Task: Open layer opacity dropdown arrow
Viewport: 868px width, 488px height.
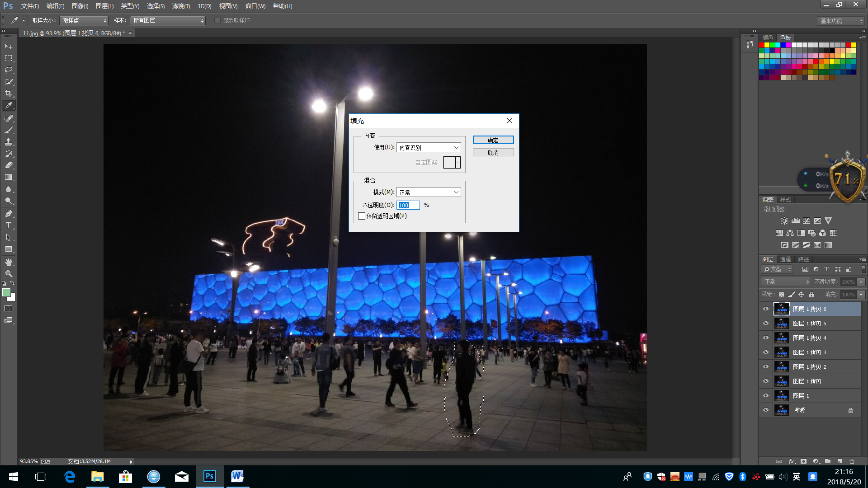Action: coord(861,282)
